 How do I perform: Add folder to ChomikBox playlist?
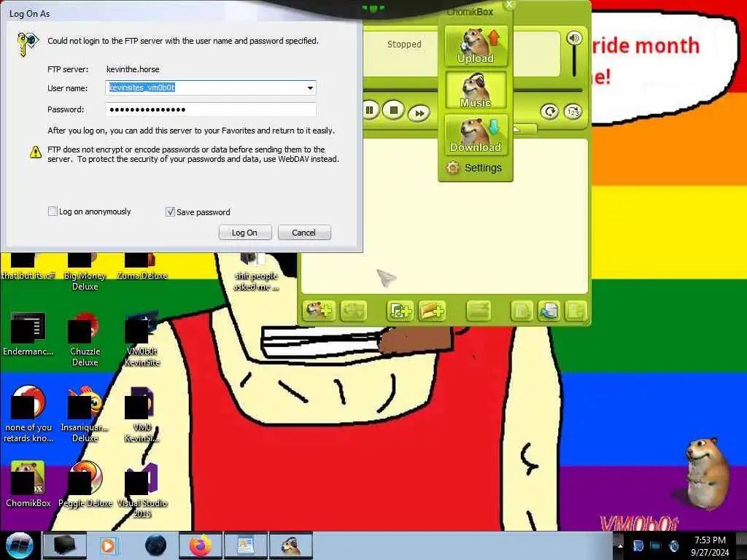tap(432, 311)
